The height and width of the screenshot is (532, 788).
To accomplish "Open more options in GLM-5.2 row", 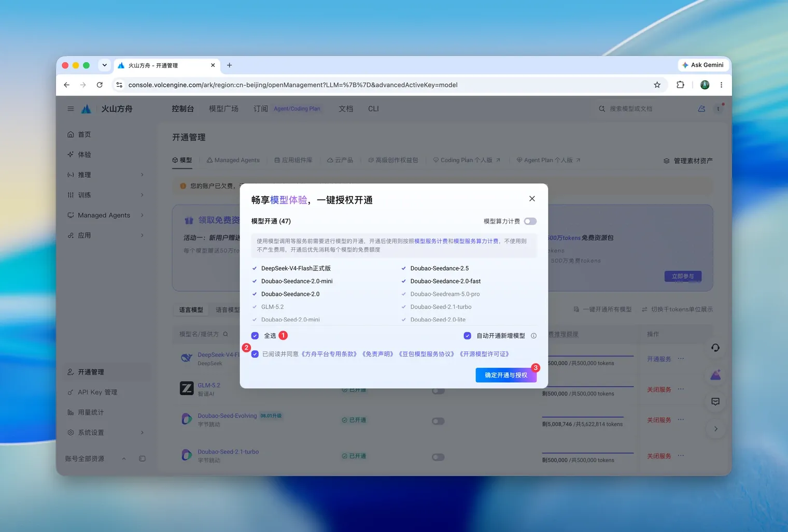I will [x=681, y=389].
